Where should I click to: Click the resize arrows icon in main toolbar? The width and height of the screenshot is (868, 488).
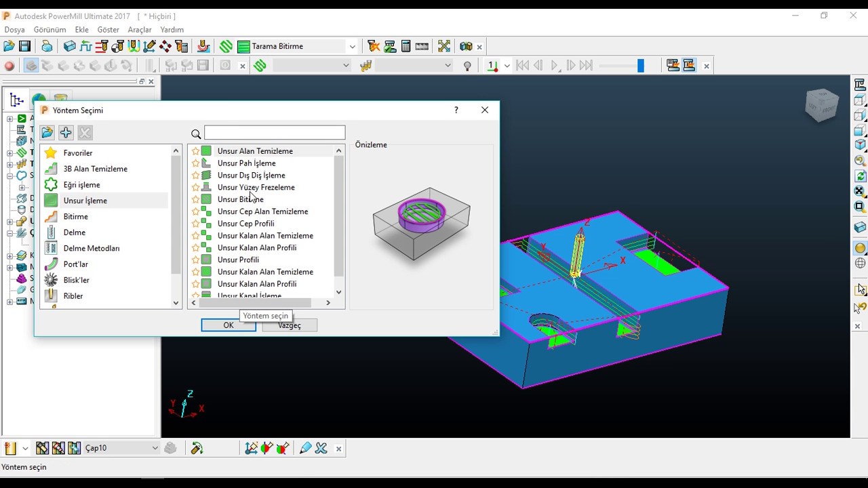(444, 46)
